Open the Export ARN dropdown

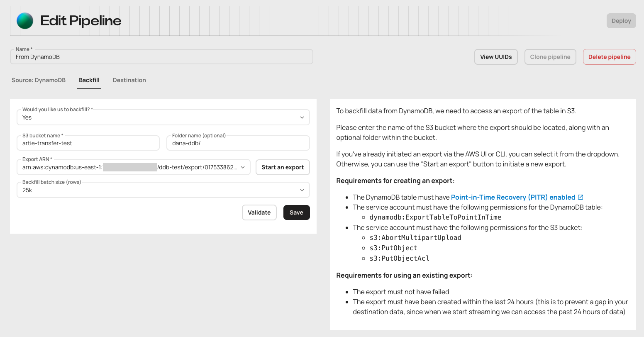click(x=134, y=167)
